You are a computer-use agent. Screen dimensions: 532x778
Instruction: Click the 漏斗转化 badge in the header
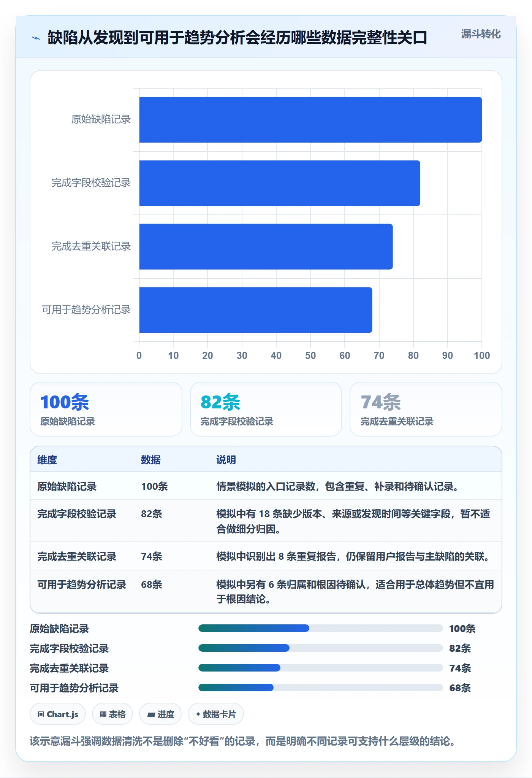(x=481, y=34)
